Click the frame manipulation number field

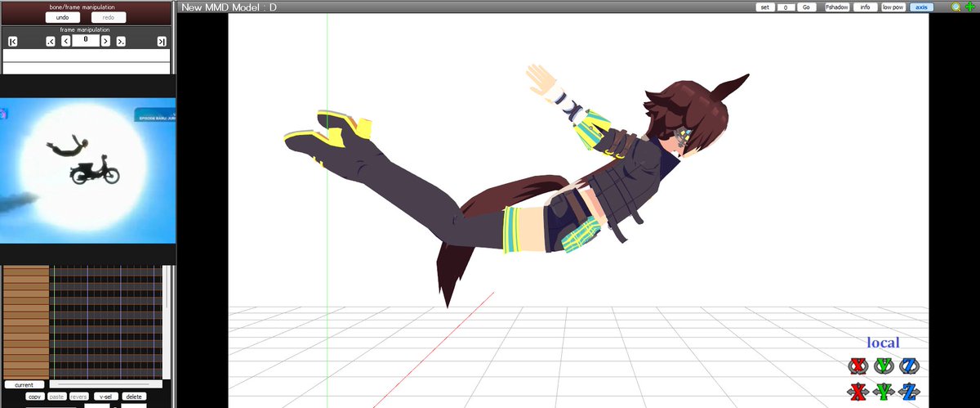click(x=86, y=40)
